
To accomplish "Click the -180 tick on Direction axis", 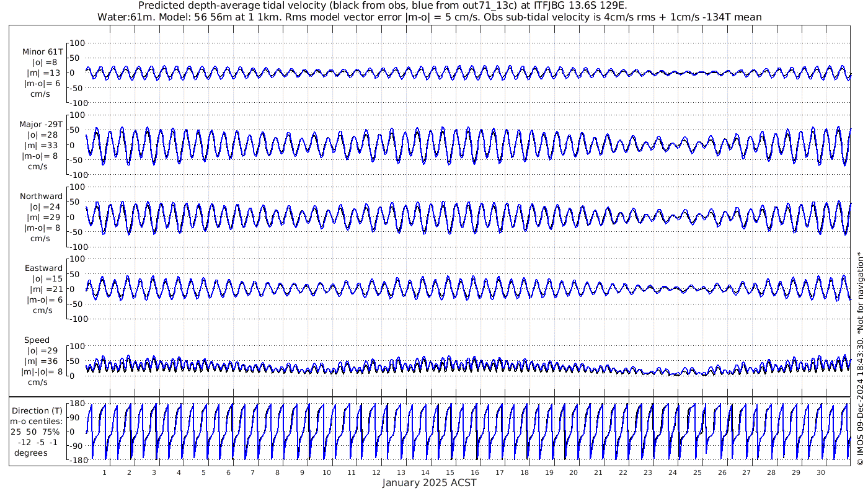I will [76, 461].
